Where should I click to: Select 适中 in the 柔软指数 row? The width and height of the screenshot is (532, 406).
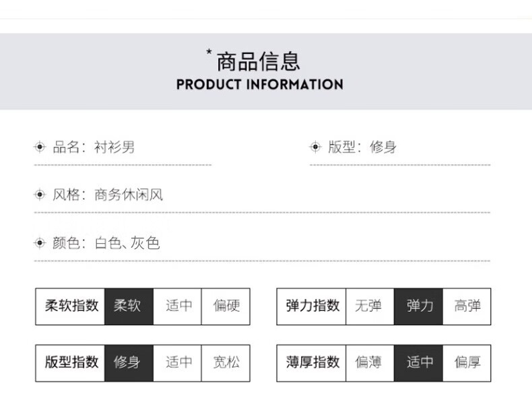178,306
